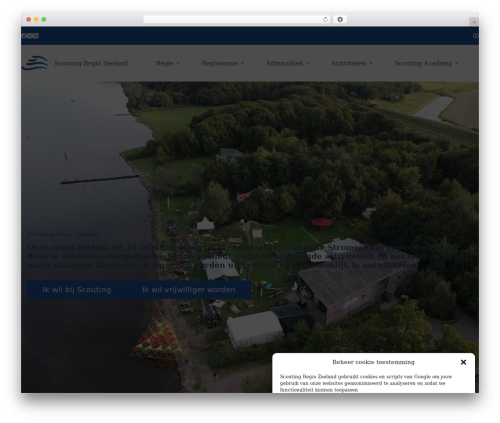Reload the page with the refresh icon
The image size is (500, 423).
[325, 20]
